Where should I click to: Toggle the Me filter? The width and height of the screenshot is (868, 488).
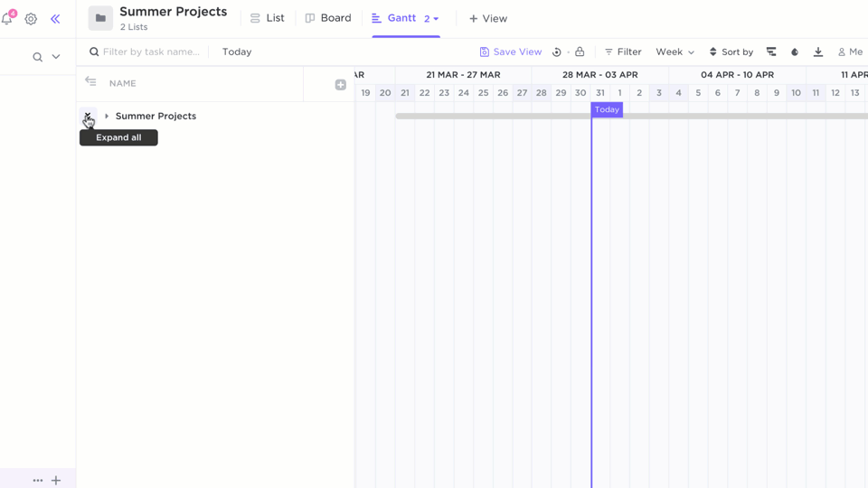coord(850,52)
